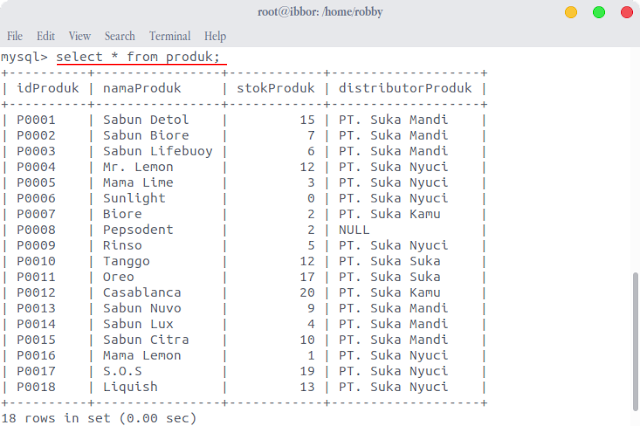Click the 'Rinso' product name
The height and width of the screenshot is (426, 640).
122,245
